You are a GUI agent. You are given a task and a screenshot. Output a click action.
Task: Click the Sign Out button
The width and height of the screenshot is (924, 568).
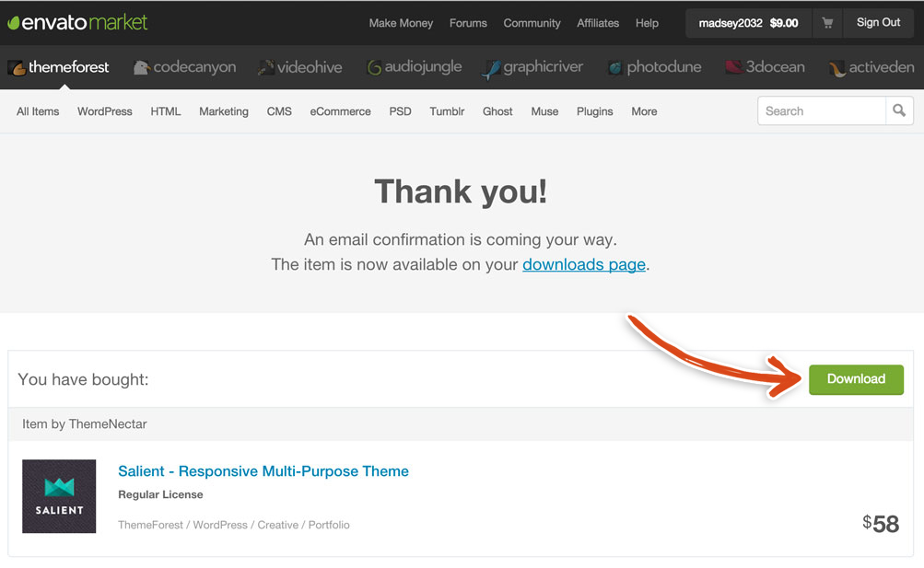tap(878, 22)
